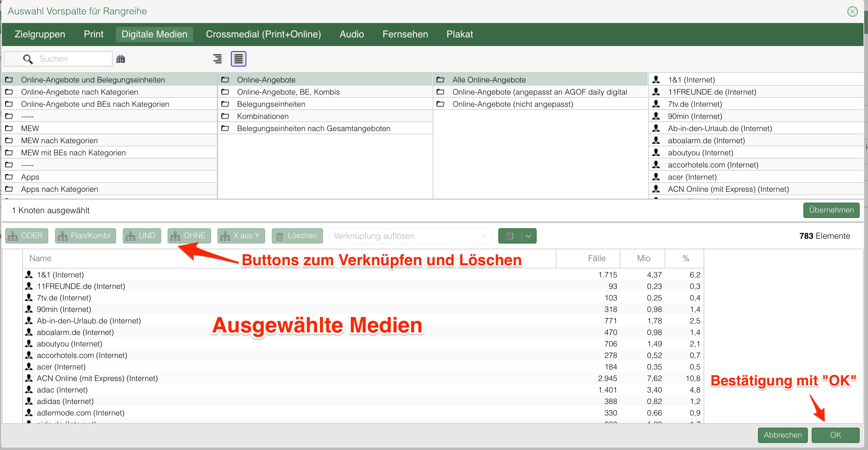Click the gear settings button
The height and width of the screenshot is (450, 868).
click(x=509, y=236)
